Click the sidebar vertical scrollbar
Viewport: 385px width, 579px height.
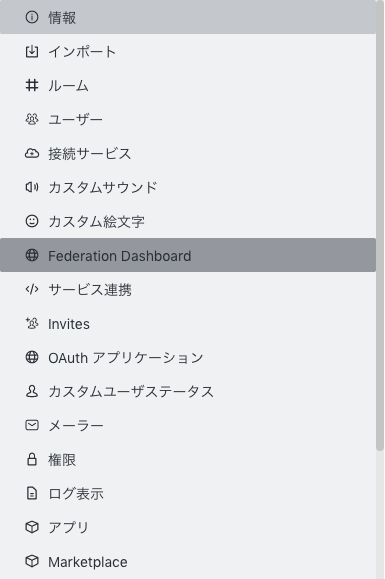point(380,225)
